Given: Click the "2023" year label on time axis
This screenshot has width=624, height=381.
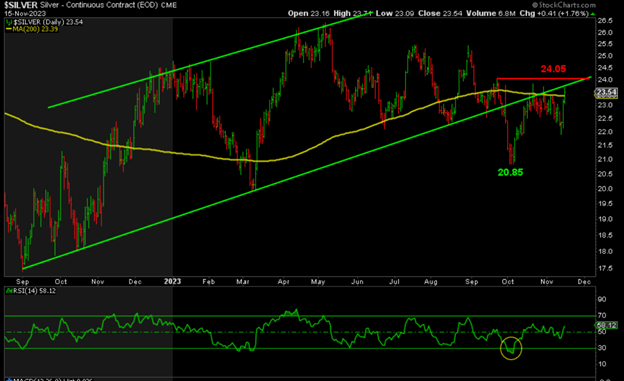Looking at the screenshot, I should 172,281.
